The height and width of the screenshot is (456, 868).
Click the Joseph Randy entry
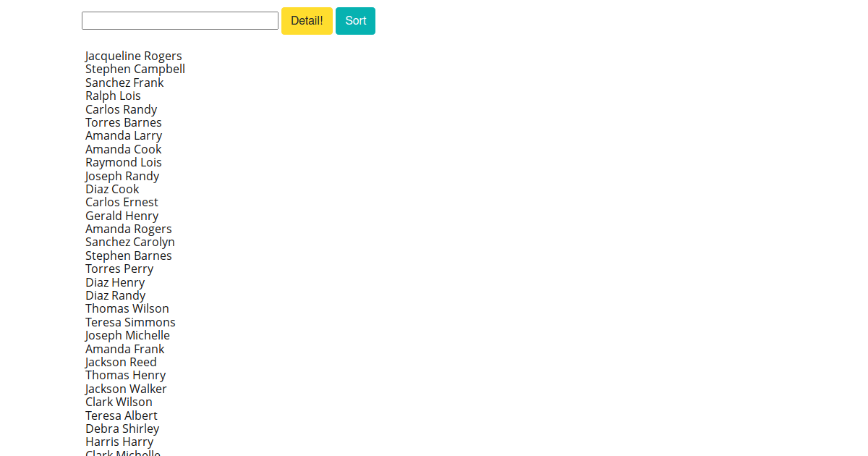tap(122, 176)
